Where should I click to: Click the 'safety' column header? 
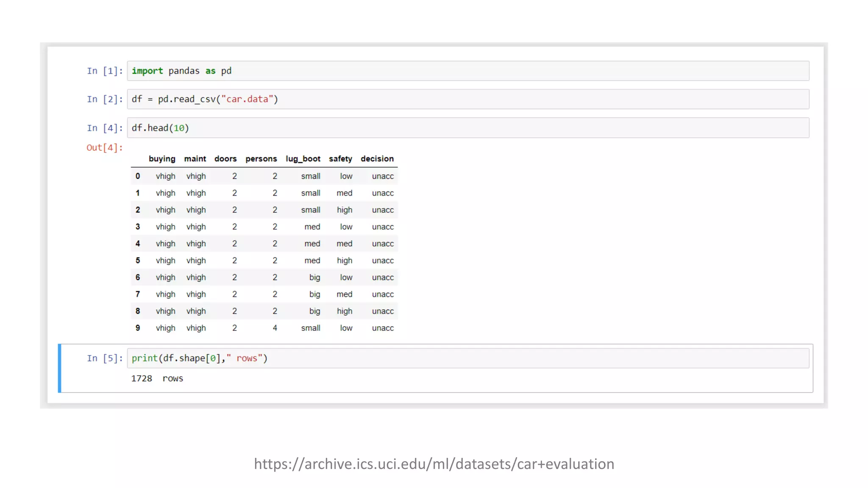point(340,159)
